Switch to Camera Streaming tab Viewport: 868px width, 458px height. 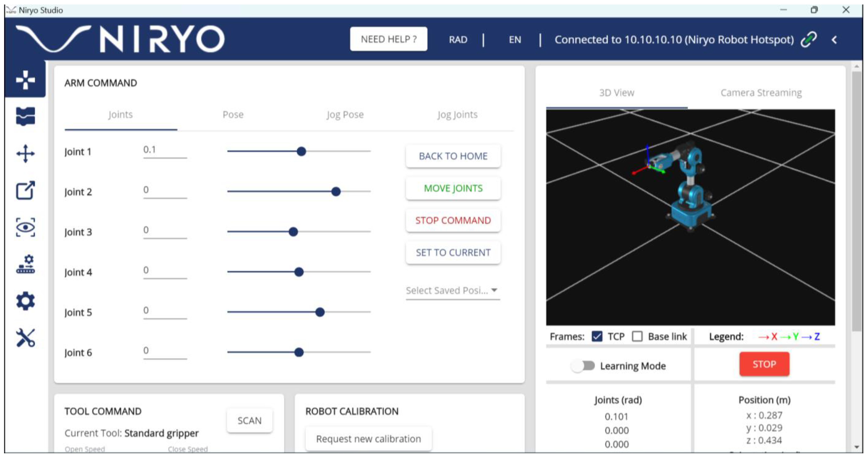tap(761, 93)
